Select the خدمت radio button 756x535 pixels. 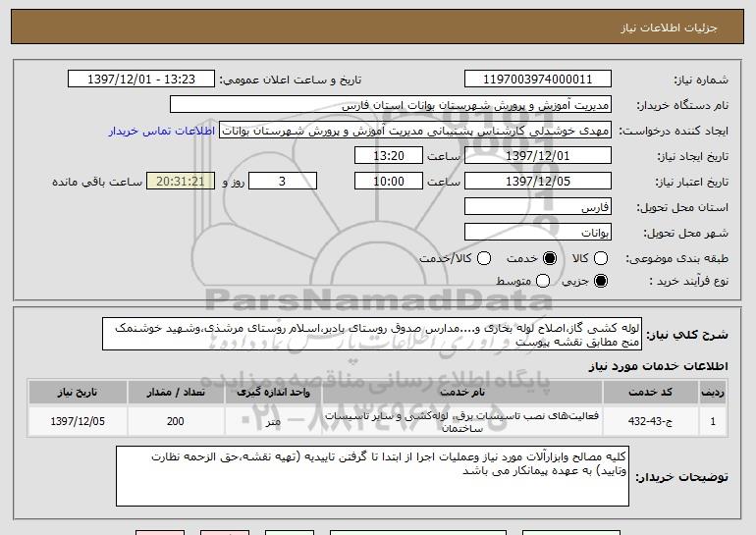pos(550,258)
